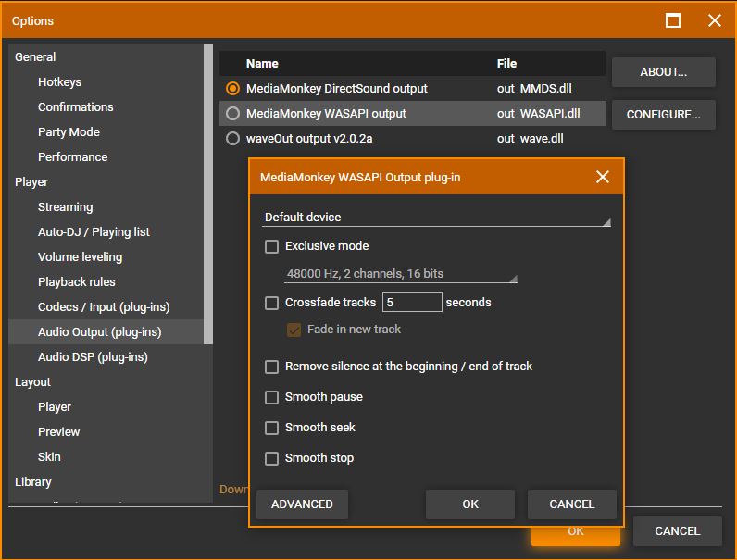Click the MediaMonkey DirectSound output name text
Image resolution: width=737 pixels, height=560 pixels.
pos(337,88)
